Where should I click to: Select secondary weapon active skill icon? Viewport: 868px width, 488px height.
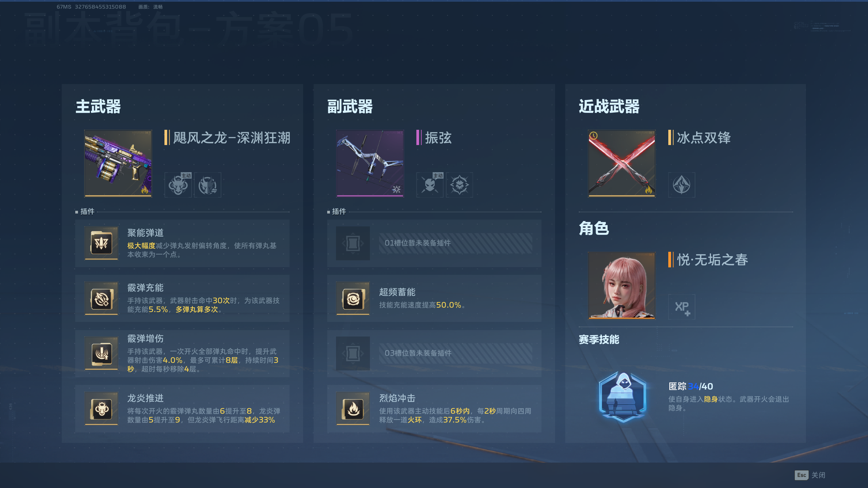[430, 185]
